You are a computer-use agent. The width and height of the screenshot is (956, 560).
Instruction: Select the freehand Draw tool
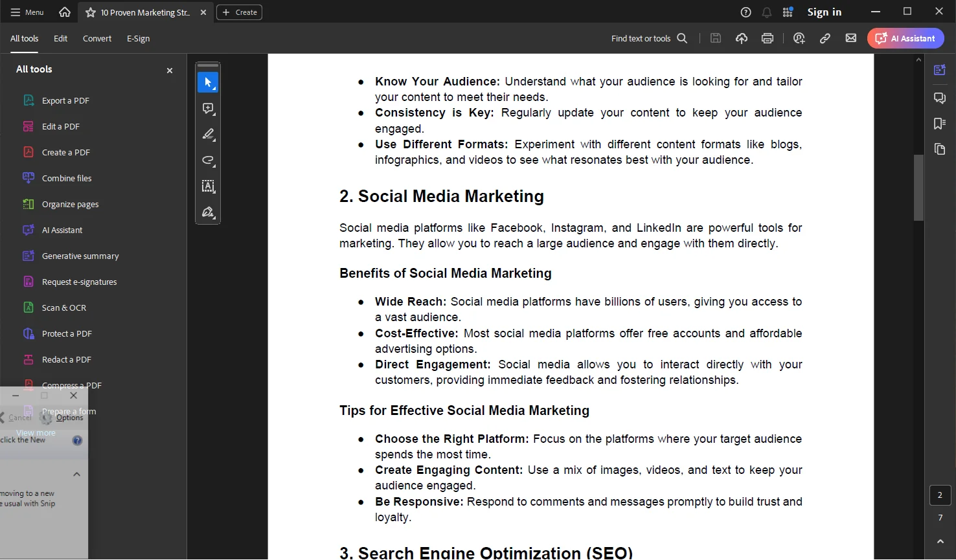(x=208, y=160)
